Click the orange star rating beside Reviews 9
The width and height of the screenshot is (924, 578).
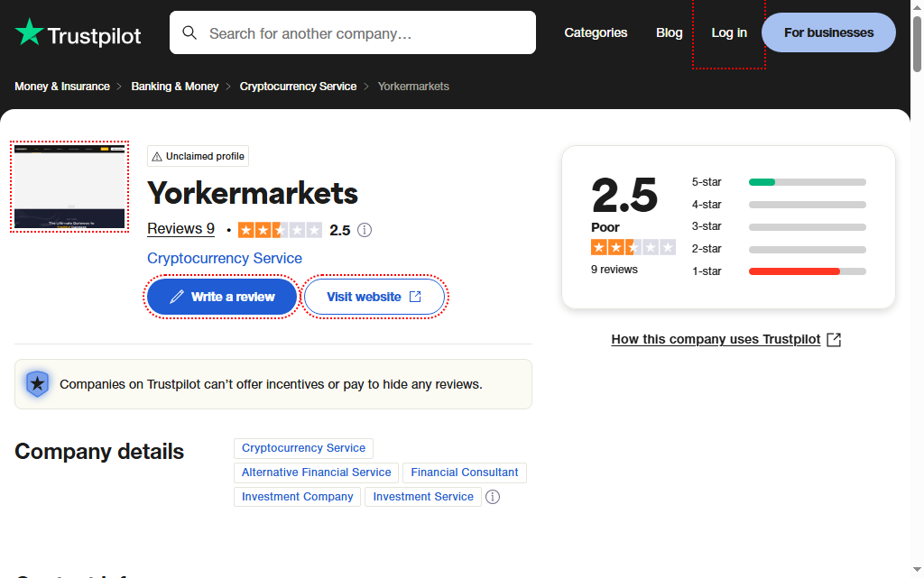(x=280, y=230)
